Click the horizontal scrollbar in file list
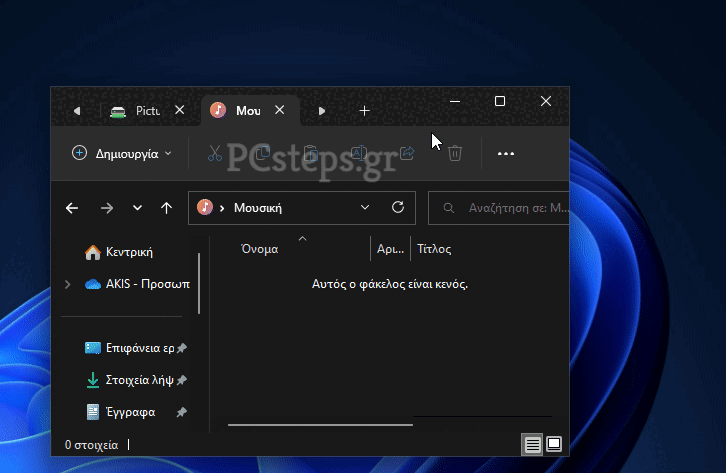The width and height of the screenshot is (726, 473). [320, 424]
